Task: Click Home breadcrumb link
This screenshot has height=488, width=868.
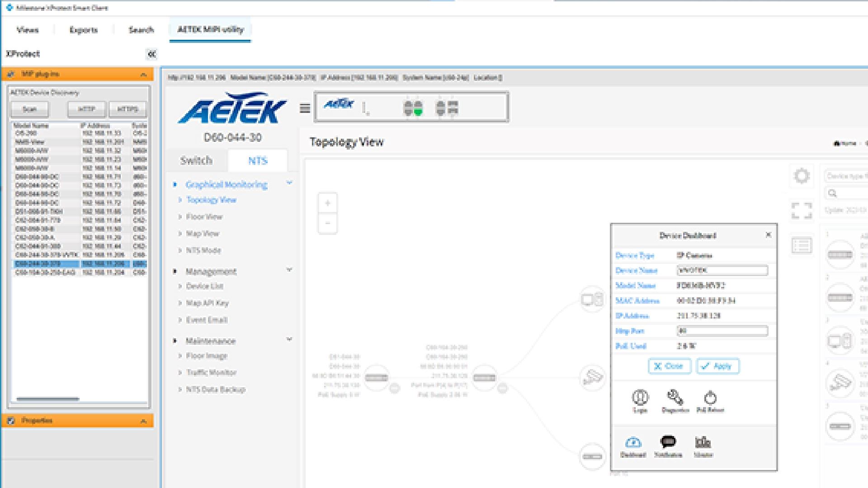Action: (x=844, y=143)
